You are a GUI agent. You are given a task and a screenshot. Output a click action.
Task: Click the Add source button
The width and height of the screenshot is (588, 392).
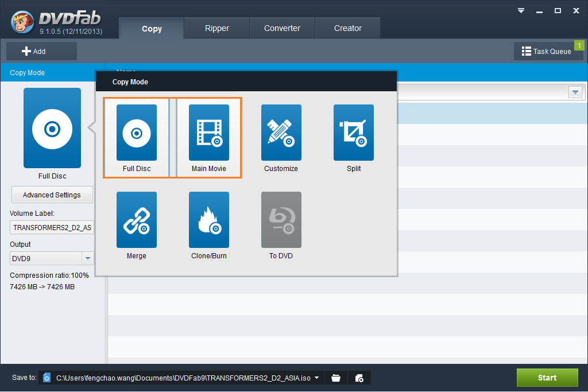tap(40, 51)
